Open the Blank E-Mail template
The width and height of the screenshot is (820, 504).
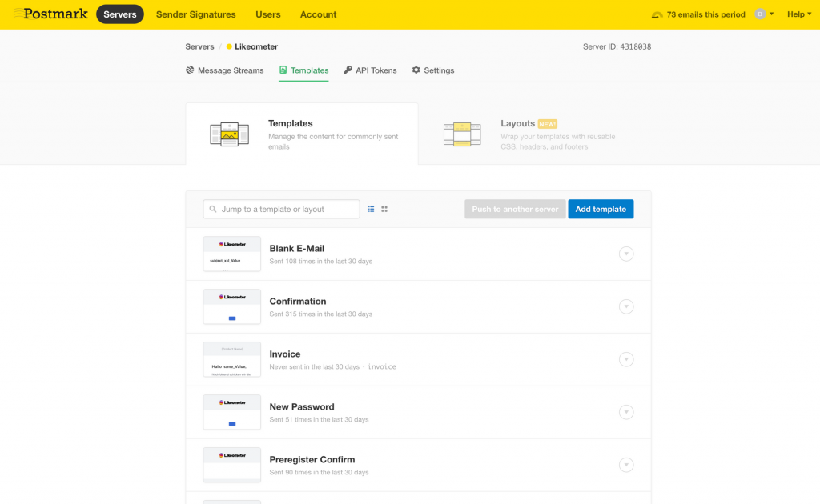296,249
